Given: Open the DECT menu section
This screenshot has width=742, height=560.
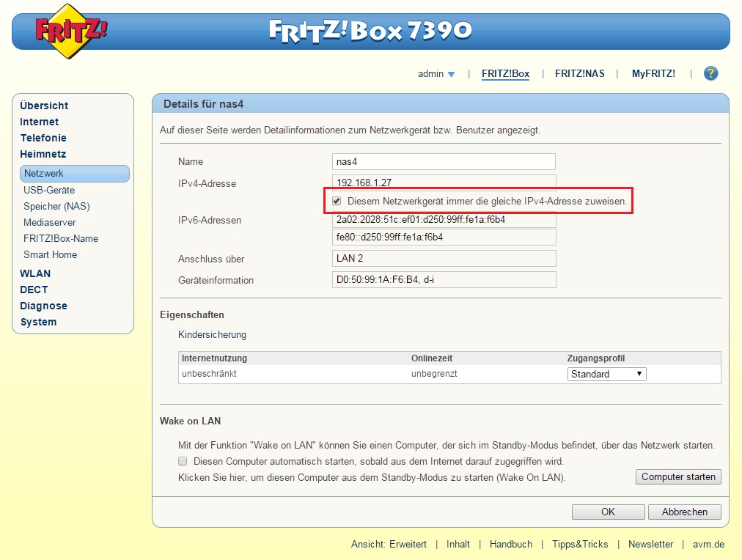Looking at the screenshot, I should 34,290.
